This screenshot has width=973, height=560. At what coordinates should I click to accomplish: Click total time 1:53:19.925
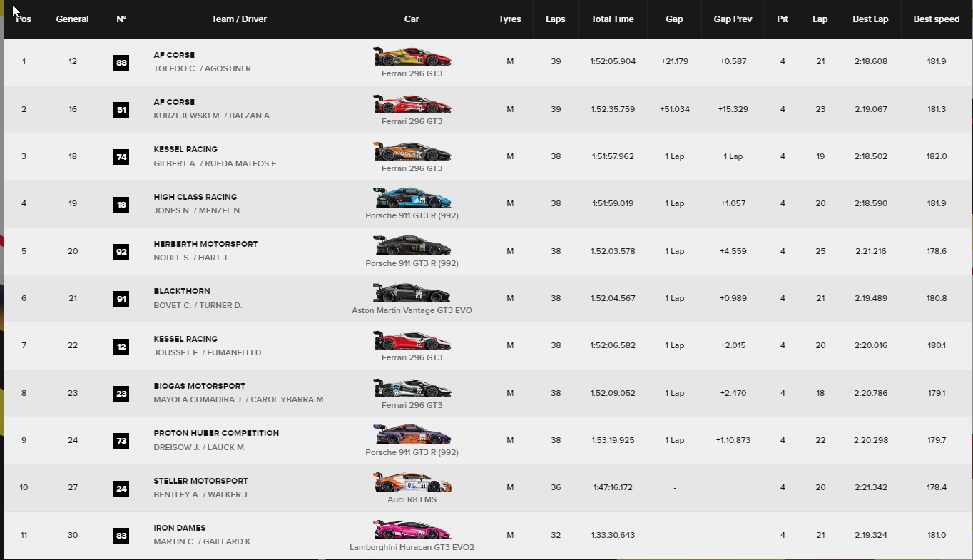point(613,440)
